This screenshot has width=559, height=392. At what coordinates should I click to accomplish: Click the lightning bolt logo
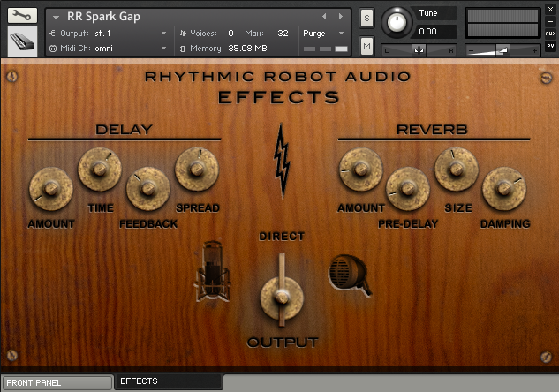click(x=282, y=161)
